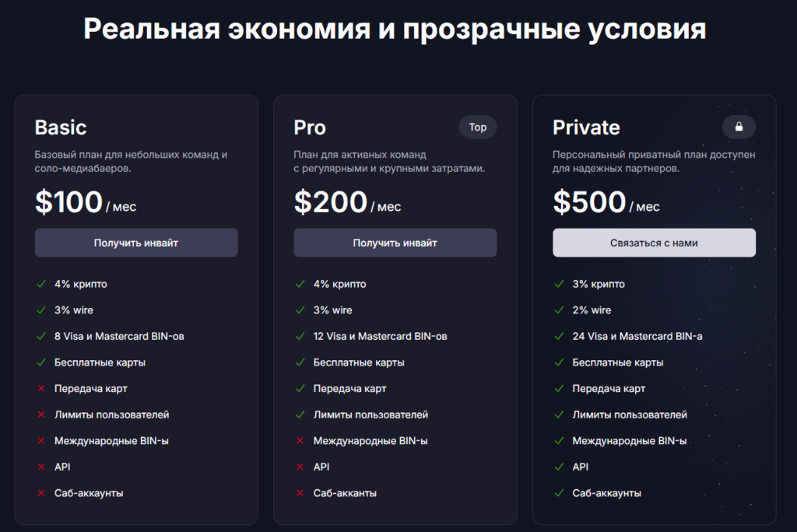Select the Pro plan title
This screenshot has height=532, width=797.
(x=310, y=128)
